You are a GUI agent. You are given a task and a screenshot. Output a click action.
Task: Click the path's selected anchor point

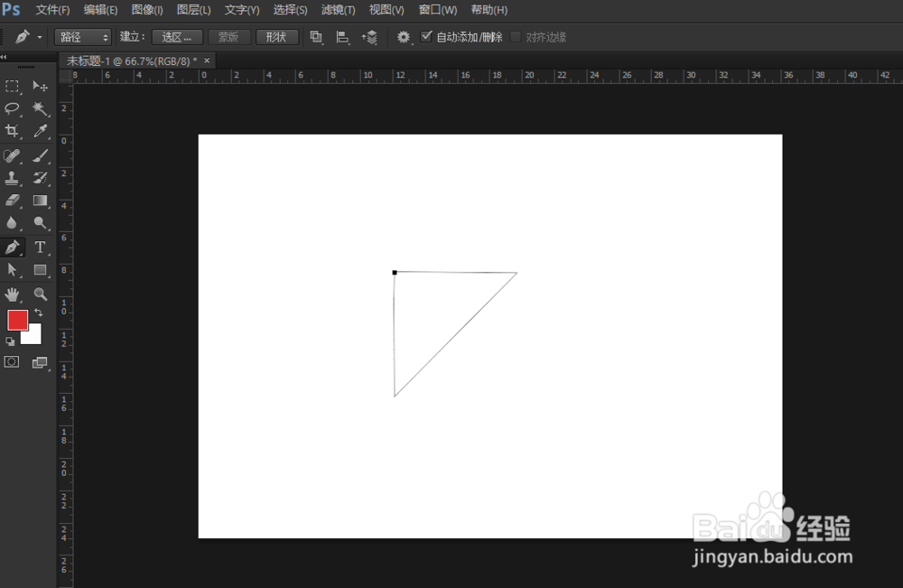click(x=395, y=273)
